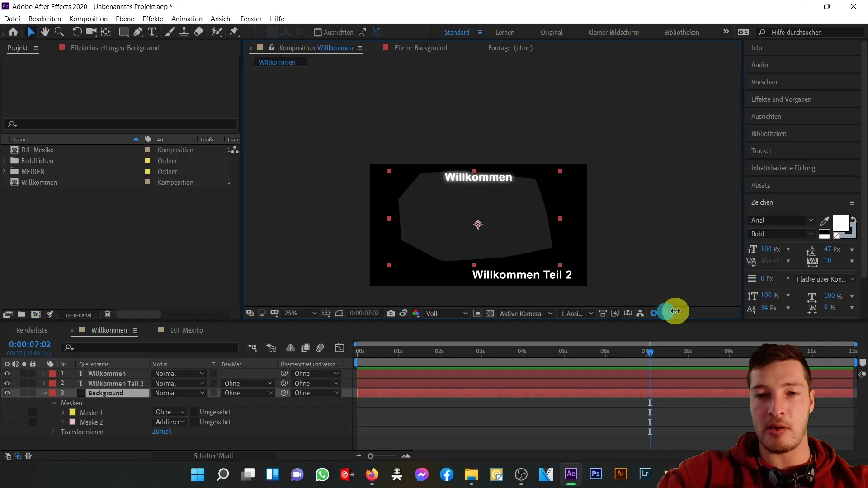Click on Komposition menu item
The image size is (868, 488).
[x=88, y=19]
